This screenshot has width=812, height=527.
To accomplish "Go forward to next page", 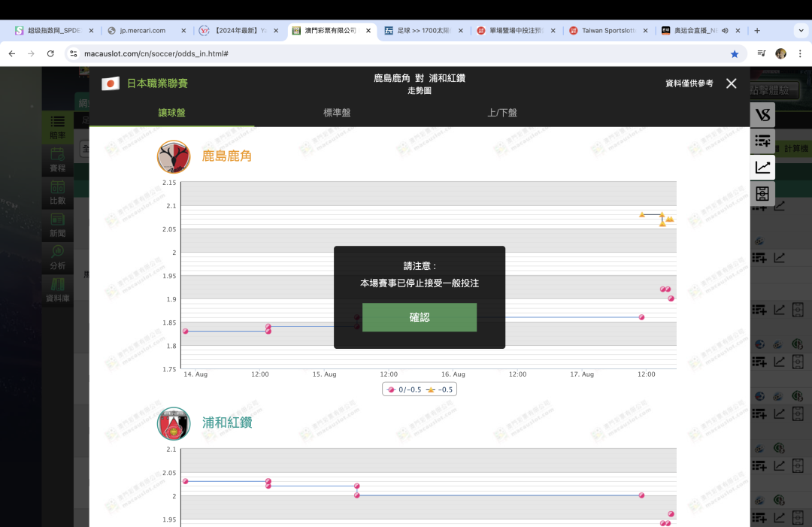I will coord(31,53).
